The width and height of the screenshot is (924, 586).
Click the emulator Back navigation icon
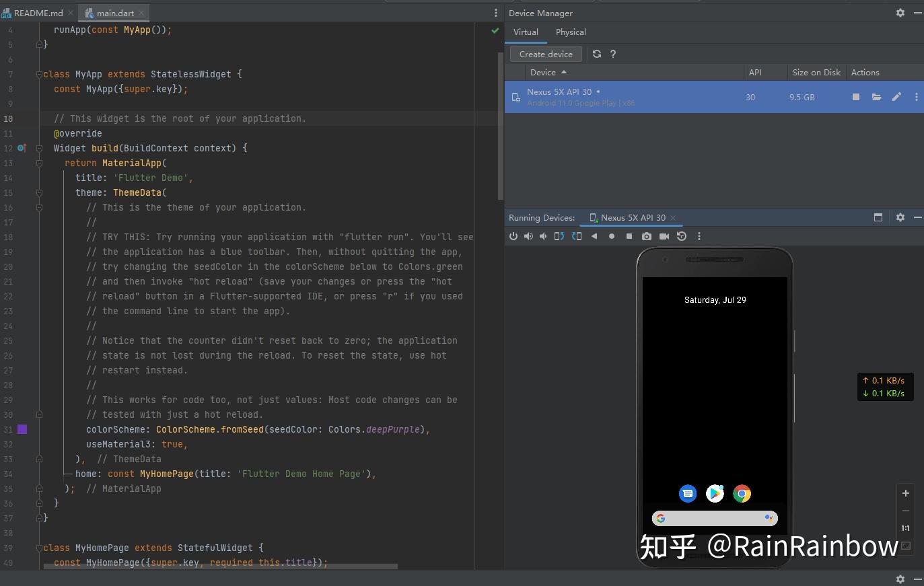pyautogui.click(x=594, y=236)
